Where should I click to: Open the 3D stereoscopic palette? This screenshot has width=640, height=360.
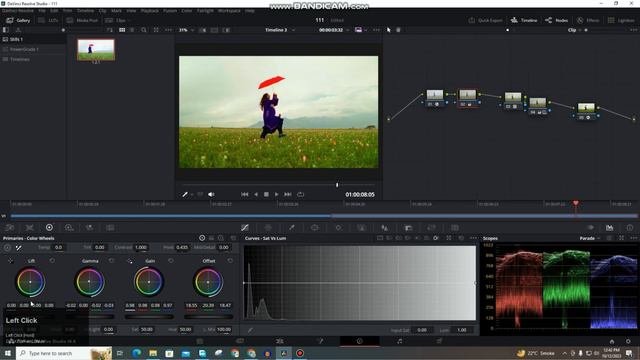[x=455, y=228]
